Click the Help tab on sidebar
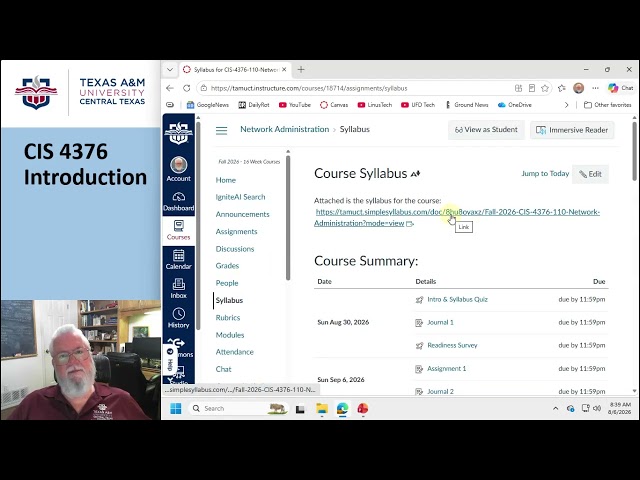The height and width of the screenshot is (480, 640). [171, 360]
